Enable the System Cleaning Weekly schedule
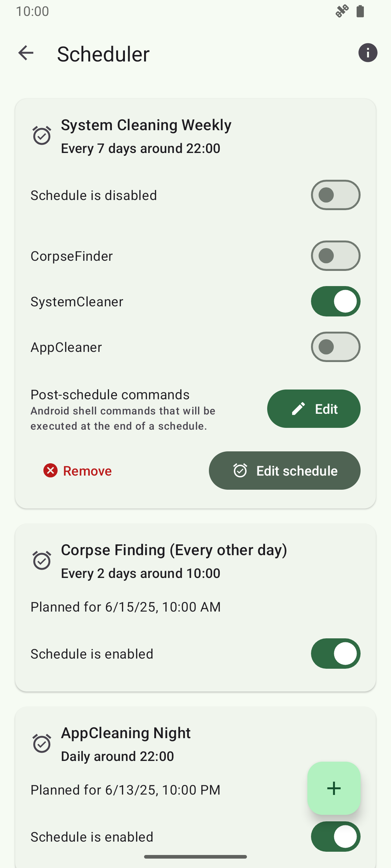This screenshot has height=868, width=391. 335,195
